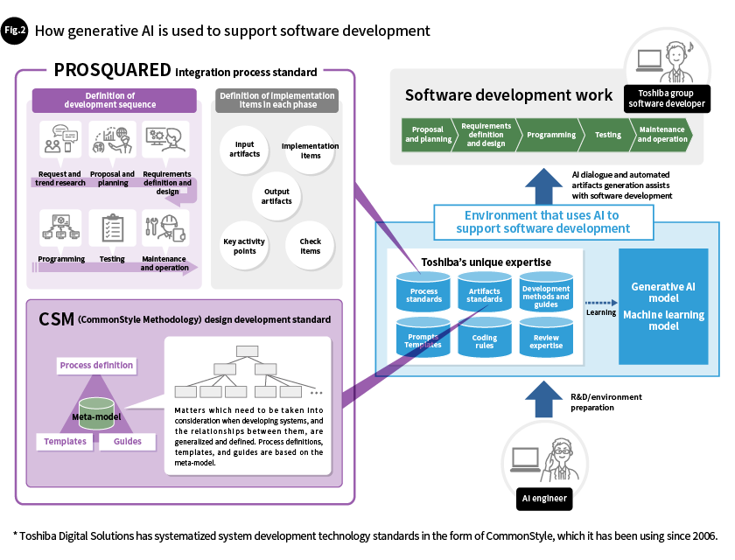Screen dimensions: 735x560
Task: Select the hierarchy tree diagram in CSM
Action: coord(248,372)
